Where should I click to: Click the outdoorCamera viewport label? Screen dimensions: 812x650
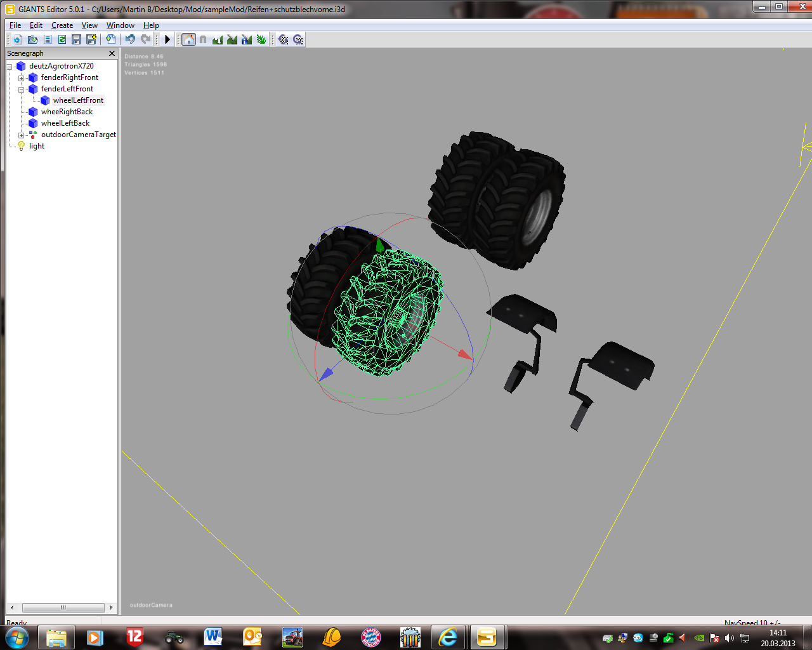[x=151, y=605]
